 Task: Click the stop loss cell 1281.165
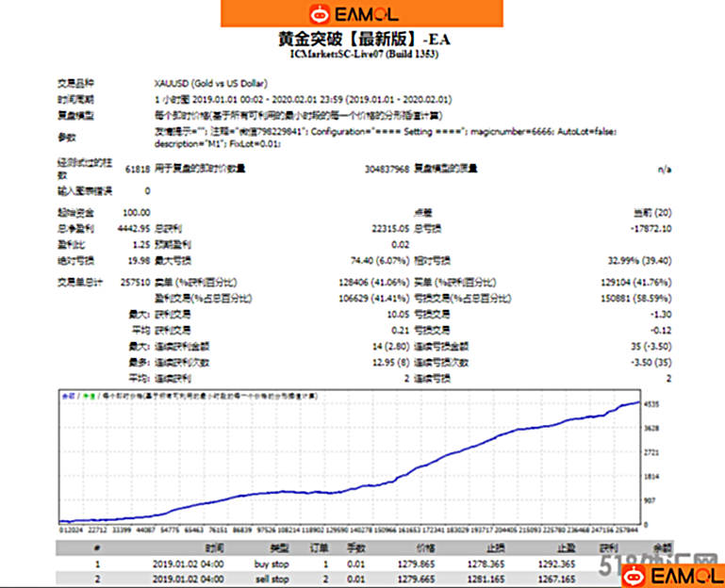point(486,580)
